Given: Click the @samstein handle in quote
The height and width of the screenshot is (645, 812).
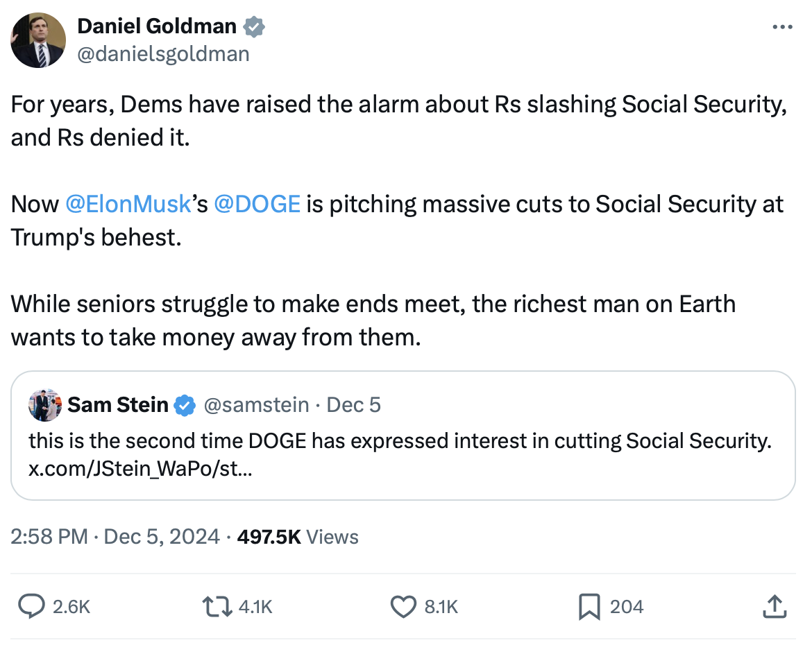Looking at the screenshot, I should (x=256, y=404).
